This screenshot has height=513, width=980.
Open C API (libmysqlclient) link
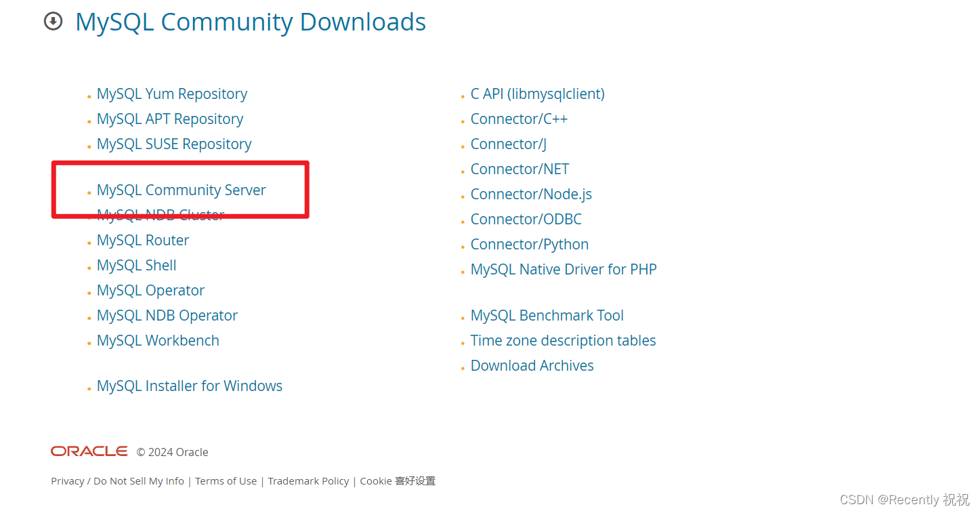click(538, 94)
